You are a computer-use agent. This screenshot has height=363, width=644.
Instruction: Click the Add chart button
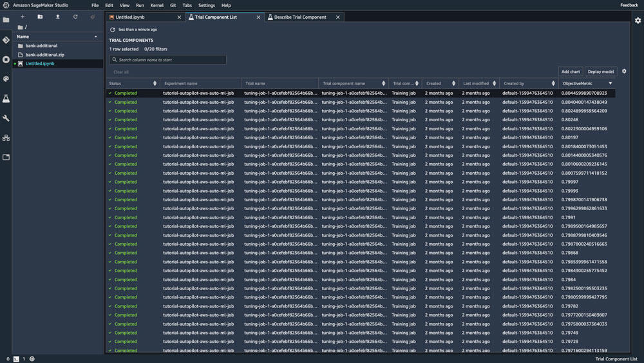coord(571,72)
